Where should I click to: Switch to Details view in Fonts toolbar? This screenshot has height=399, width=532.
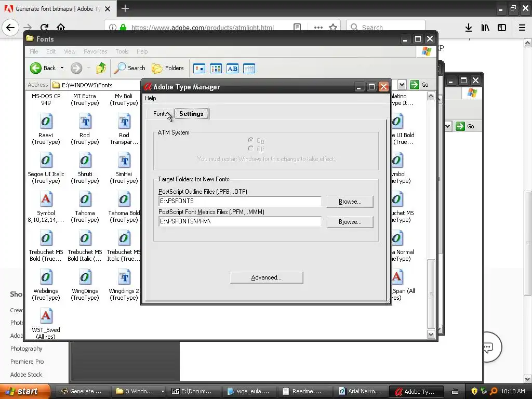(249, 69)
